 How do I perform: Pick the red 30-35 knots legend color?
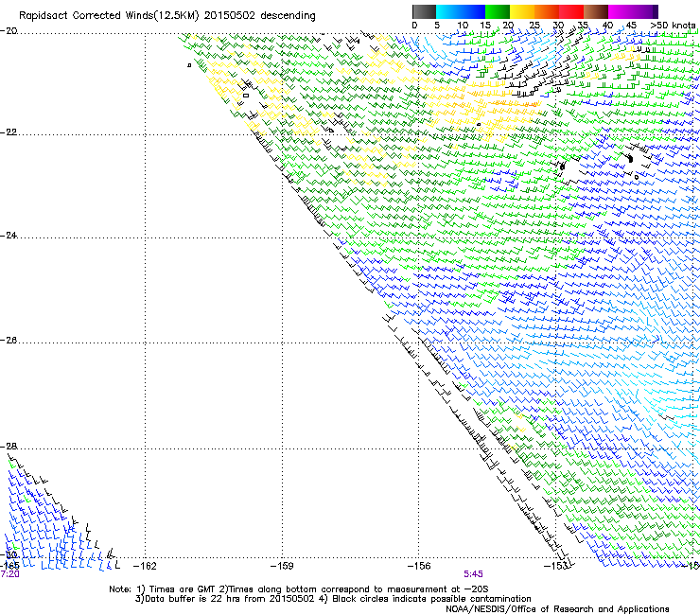(571, 11)
